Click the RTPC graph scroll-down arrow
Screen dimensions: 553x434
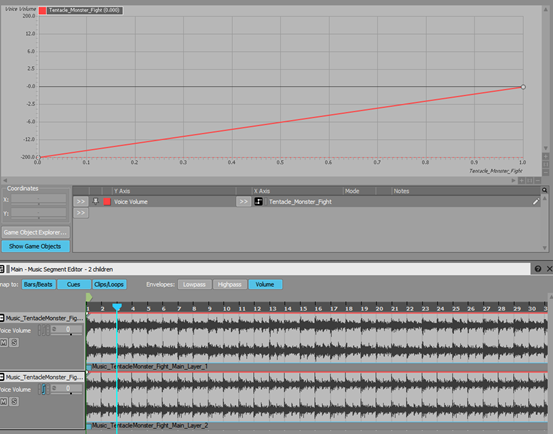point(546,148)
